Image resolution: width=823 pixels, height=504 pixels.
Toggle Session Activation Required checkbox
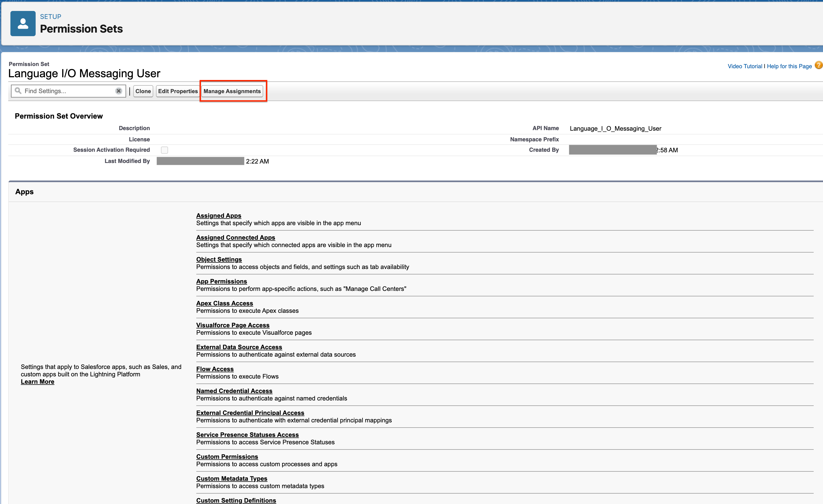[164, 150]
